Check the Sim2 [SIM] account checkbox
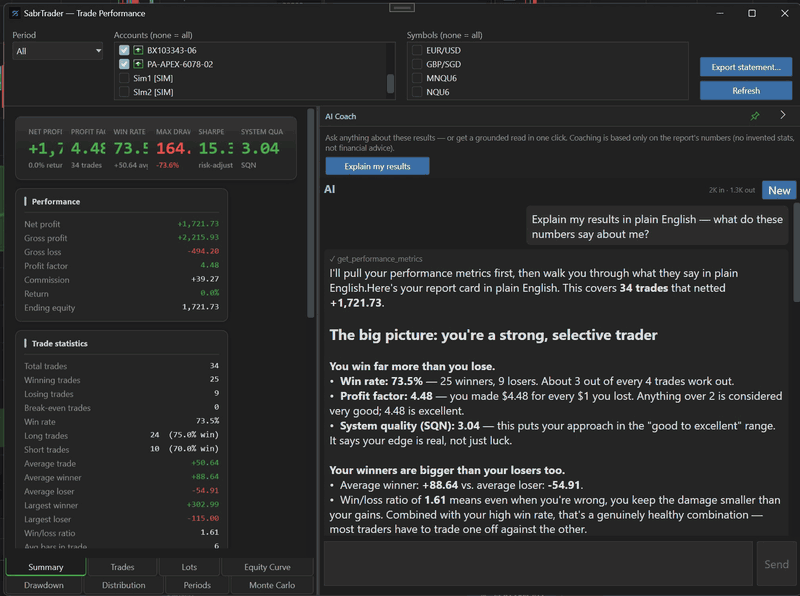Screen dimensions: 800x596 [123, 92]
